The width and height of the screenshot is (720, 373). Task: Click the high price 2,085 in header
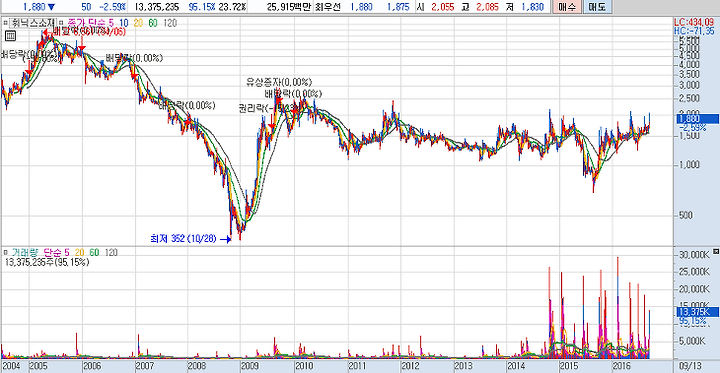487,7
